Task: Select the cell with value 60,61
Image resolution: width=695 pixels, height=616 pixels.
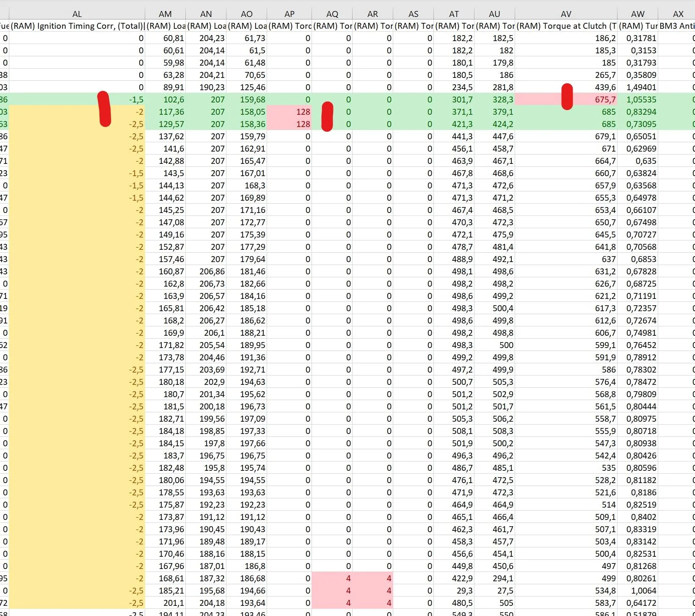Action: (165, 50)
